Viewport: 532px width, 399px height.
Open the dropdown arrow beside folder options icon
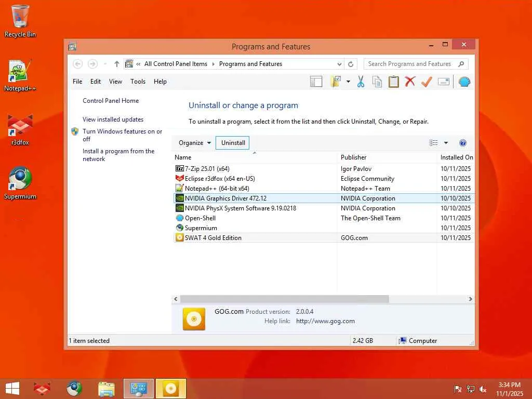click(348, 82)
